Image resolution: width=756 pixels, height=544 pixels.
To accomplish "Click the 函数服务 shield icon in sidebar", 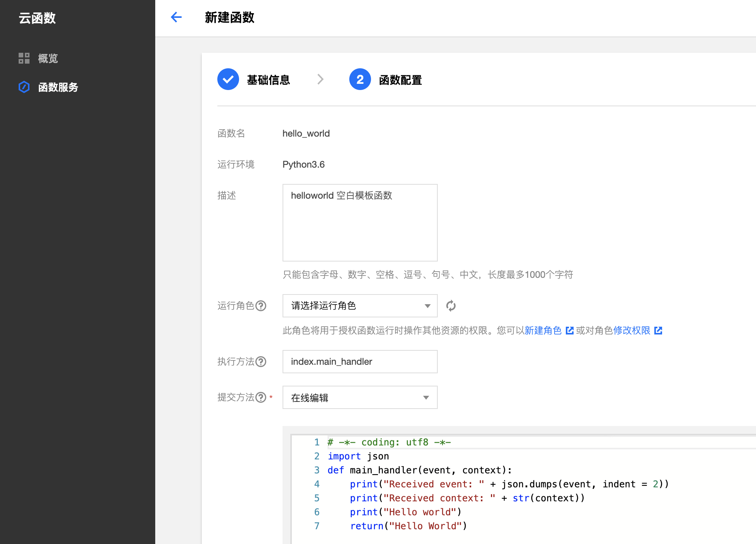I will pyautogui.click(x=24, y=87).
